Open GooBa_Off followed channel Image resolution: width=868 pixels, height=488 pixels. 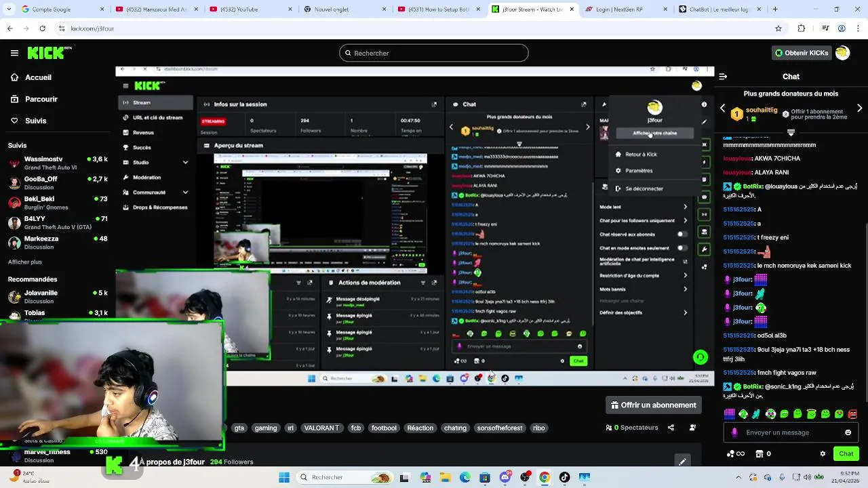tap(58, 183)
